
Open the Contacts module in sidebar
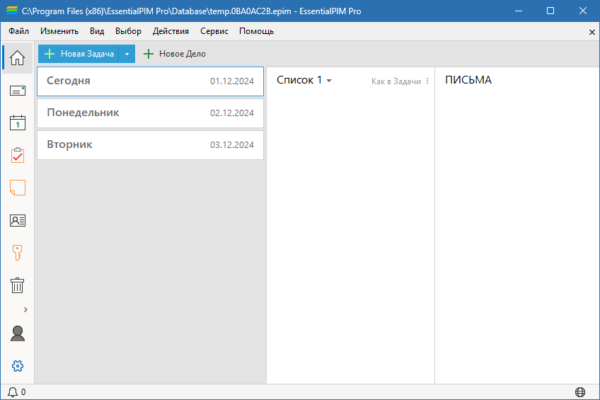click(17, 220)
